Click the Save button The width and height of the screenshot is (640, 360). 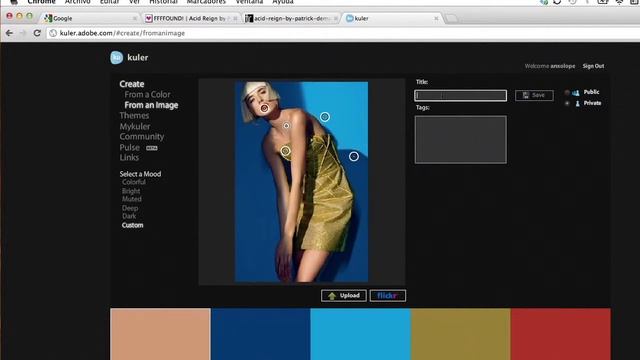pyautogui.click(x=534, y=95)
